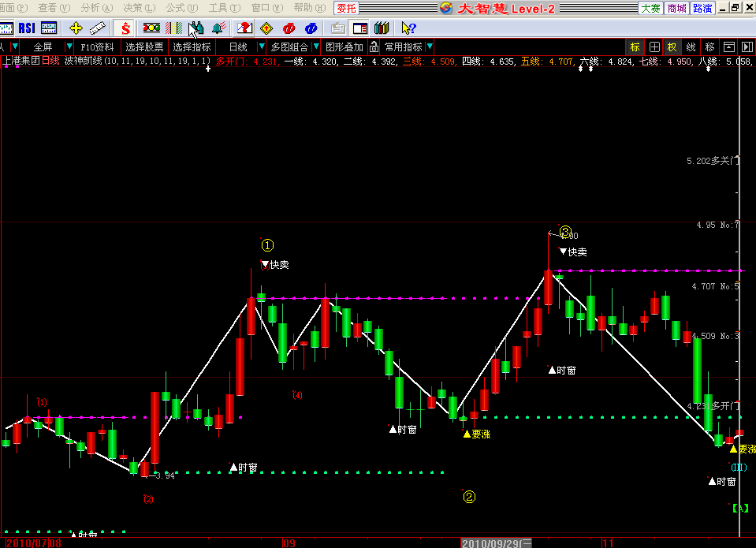Click the red circled symbol icon
The image size is (756, 548).
click(289, 28)
